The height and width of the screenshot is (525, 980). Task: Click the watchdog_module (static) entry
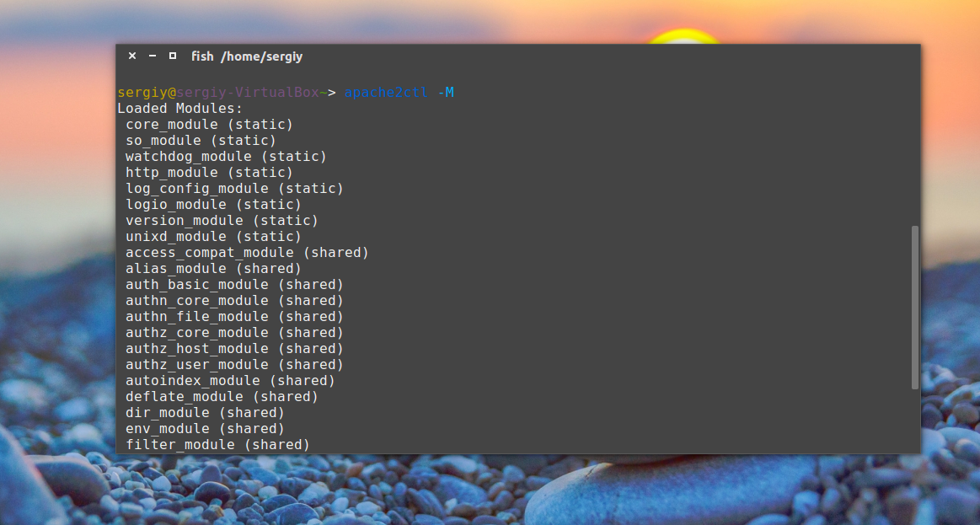tap(226, 156)
